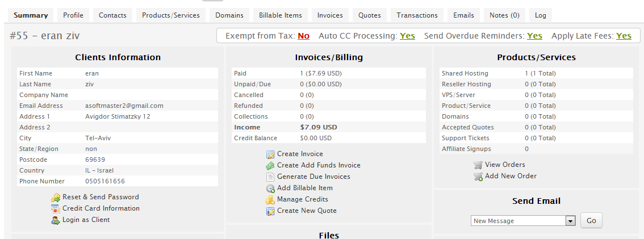
Task: Toggle Send Overdue Reminders setting
Action: pyautogui.click(x=534, y=36)
